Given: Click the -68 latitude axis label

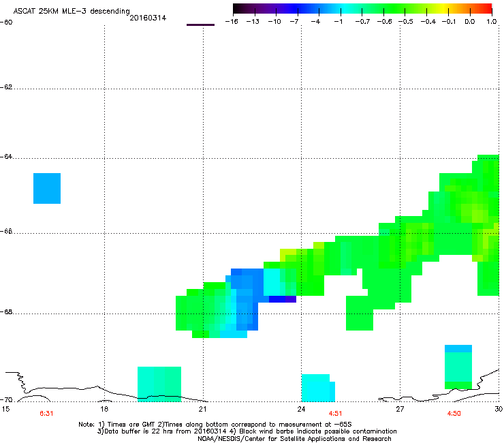Looking at the screenshot, I should point(6,311).
